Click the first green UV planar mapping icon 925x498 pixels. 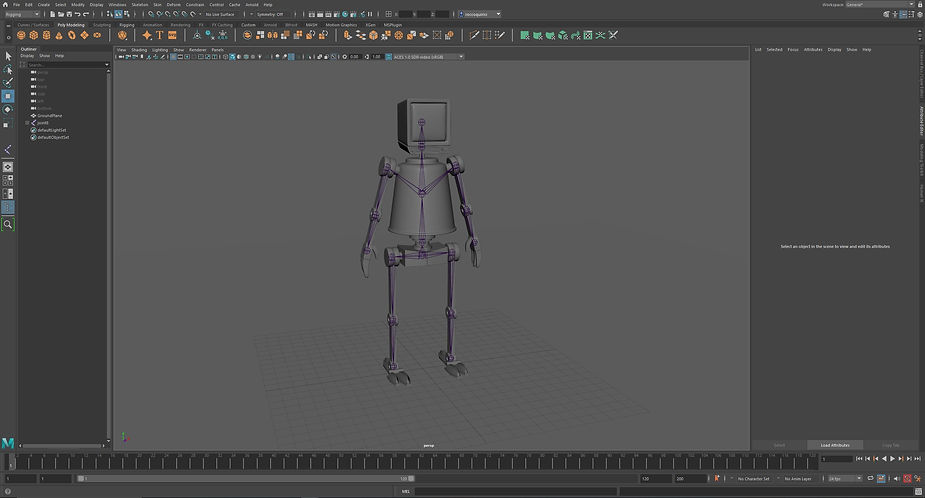click(524, 35)
